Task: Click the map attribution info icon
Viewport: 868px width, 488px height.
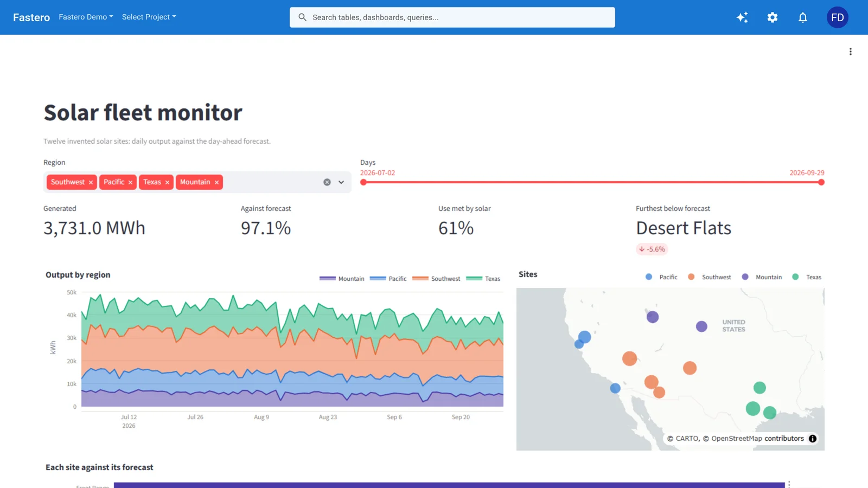Action: pyautogui.click(x=813, y=439)
